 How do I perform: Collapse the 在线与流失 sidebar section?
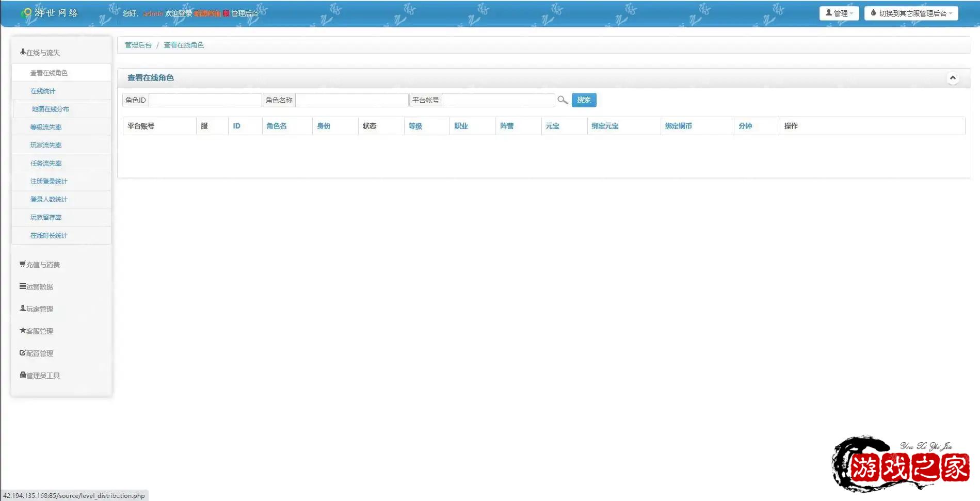[40, 53]
